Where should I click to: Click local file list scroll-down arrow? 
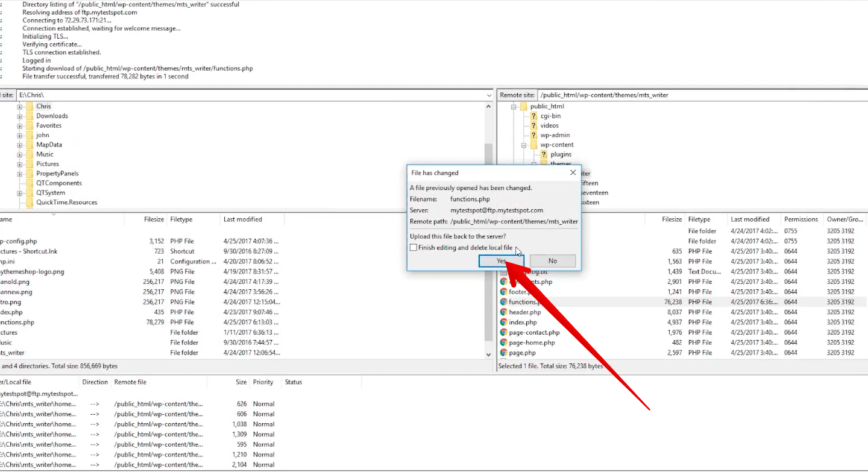click(x=488, y=354)
